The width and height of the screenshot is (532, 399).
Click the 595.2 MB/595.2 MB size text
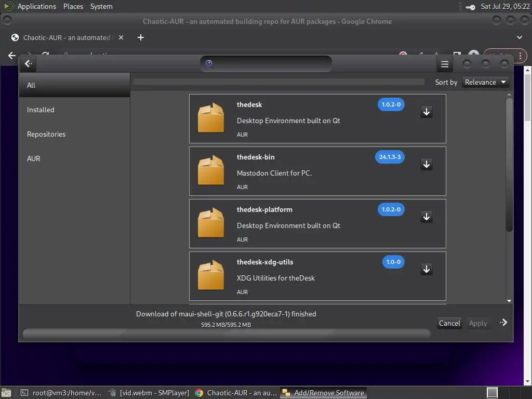point(226,325)
